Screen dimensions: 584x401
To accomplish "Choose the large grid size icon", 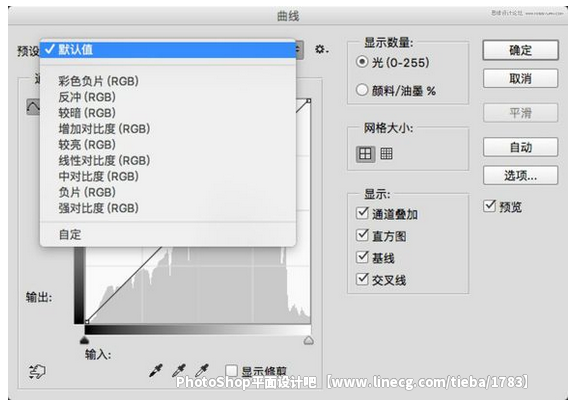I will [x=365, y=154].
